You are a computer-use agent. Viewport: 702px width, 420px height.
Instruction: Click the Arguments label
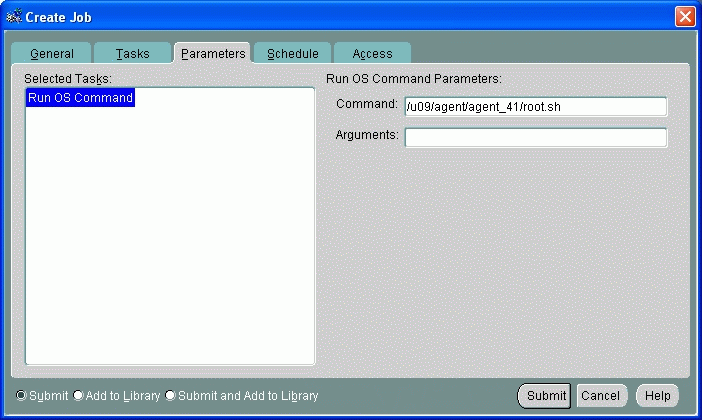[x=366, y=134]
